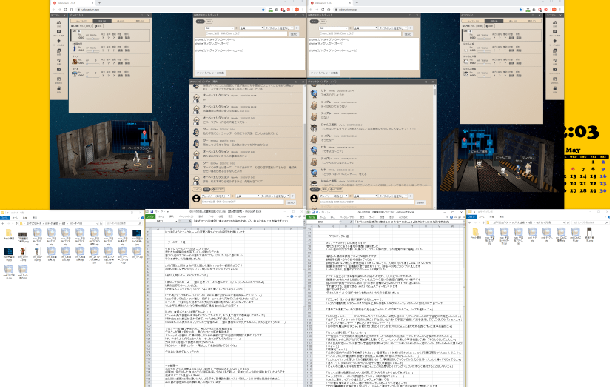This screenshot has height=387, width=610.
Task: Click the search box in left File Explorer
Action: coord(123,223)
